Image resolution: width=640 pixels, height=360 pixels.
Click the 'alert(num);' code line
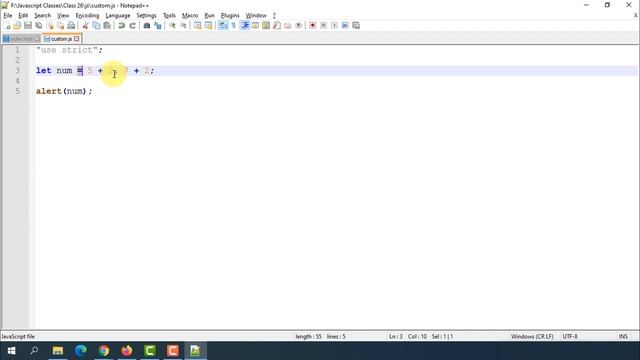64,91
